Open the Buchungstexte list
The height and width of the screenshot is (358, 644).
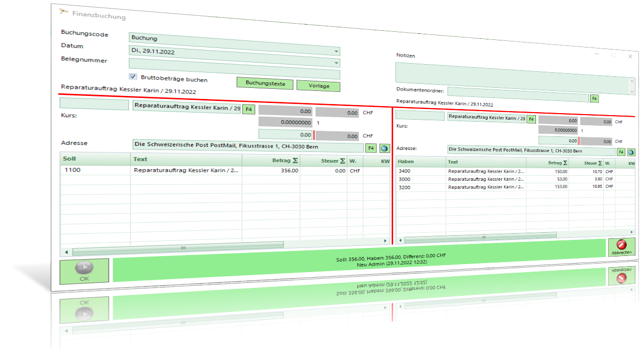click(x=265, y=83)
